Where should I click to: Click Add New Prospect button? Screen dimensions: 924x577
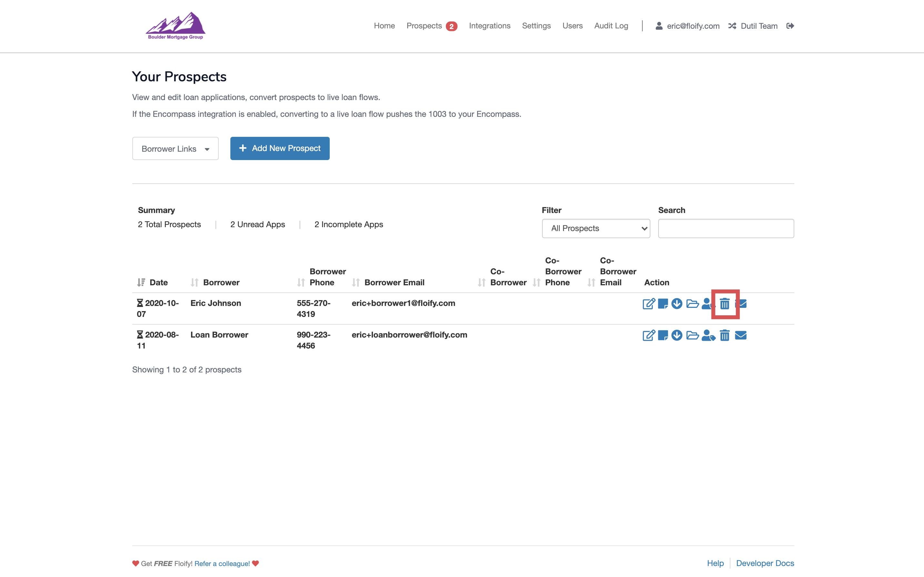point(280,148)
